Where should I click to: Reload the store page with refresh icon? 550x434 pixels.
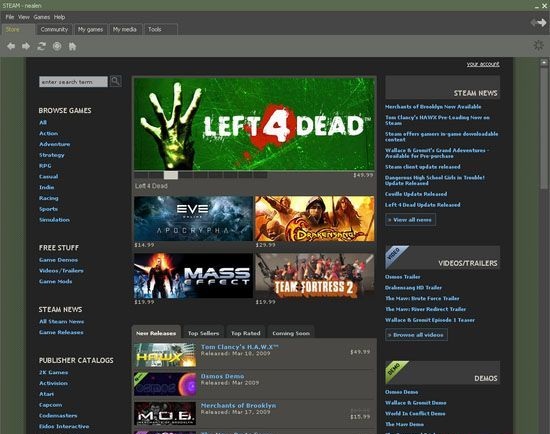click(x=41, y=46)
